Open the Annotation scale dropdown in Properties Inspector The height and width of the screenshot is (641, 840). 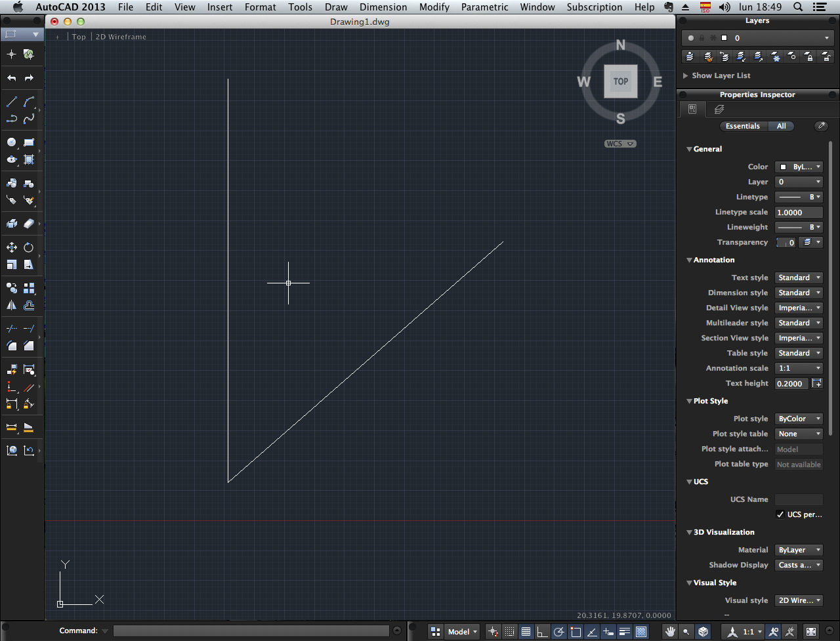799,368
